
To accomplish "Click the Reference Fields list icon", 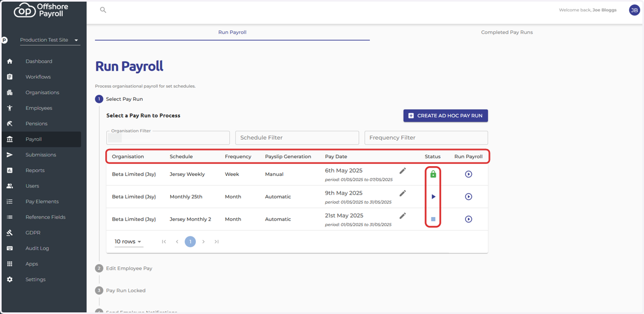I will click(x=10, y=217).
